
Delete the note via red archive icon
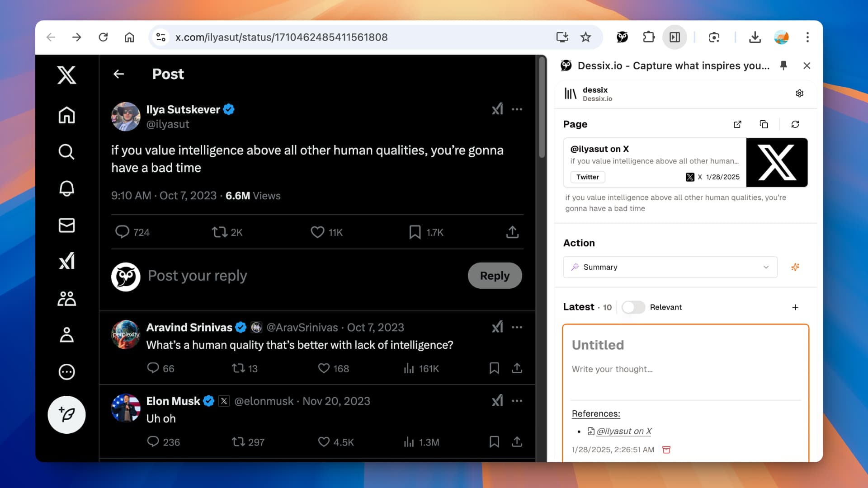pyautogui.click(x=666, y=450)
